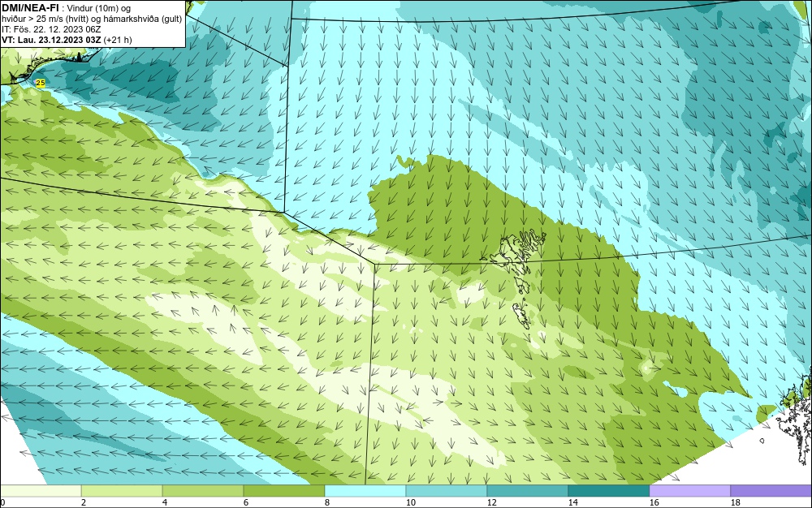Click legend scale value '12'
Viewport: 812px width, 508px height.
[491, 502]
